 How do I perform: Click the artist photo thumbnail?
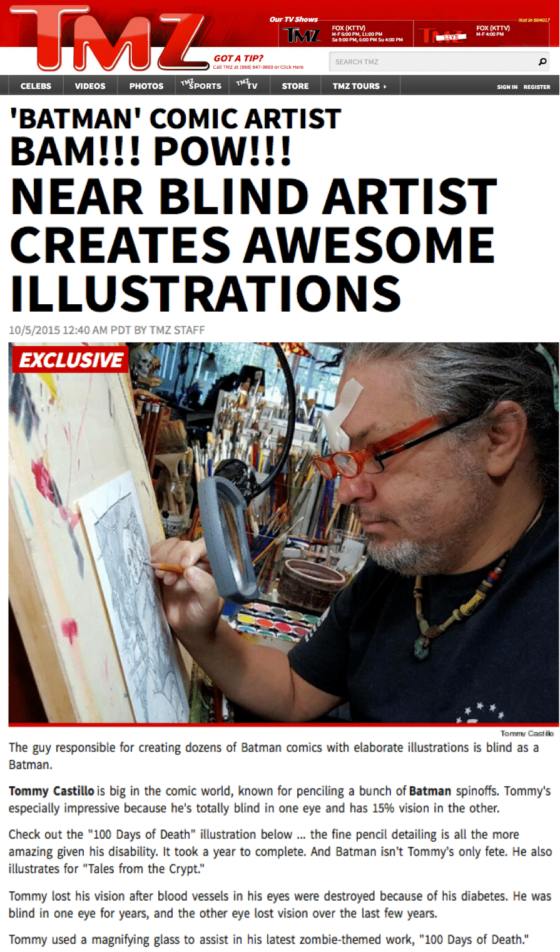tap(283, 533)
